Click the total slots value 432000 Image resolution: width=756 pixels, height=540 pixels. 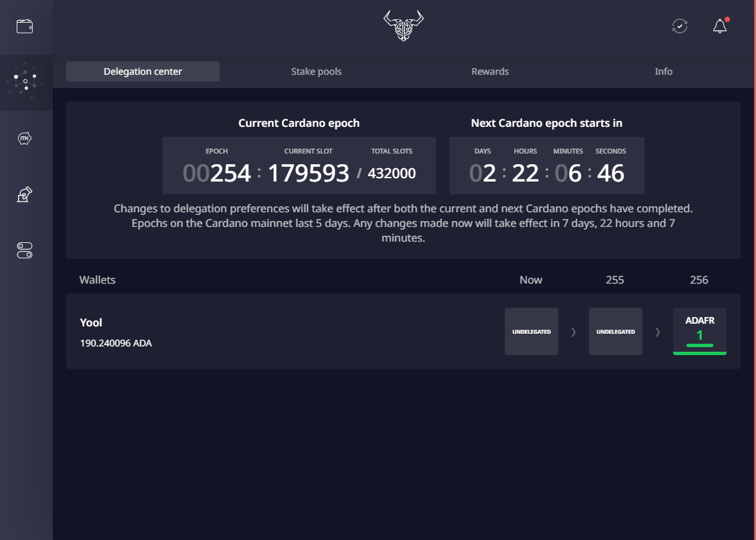391,173
